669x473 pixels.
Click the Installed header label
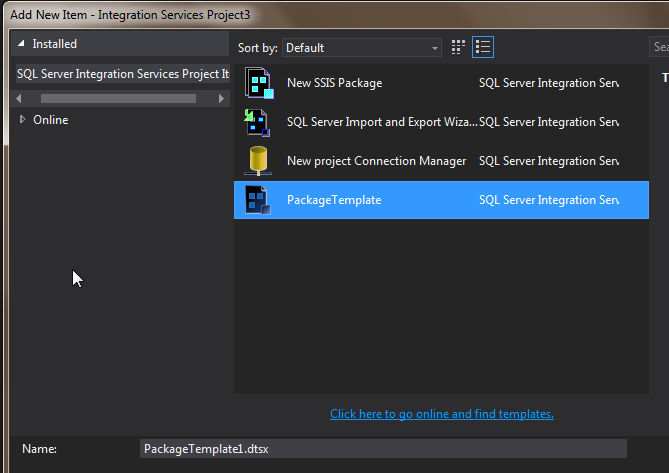(x=54, y=44)
